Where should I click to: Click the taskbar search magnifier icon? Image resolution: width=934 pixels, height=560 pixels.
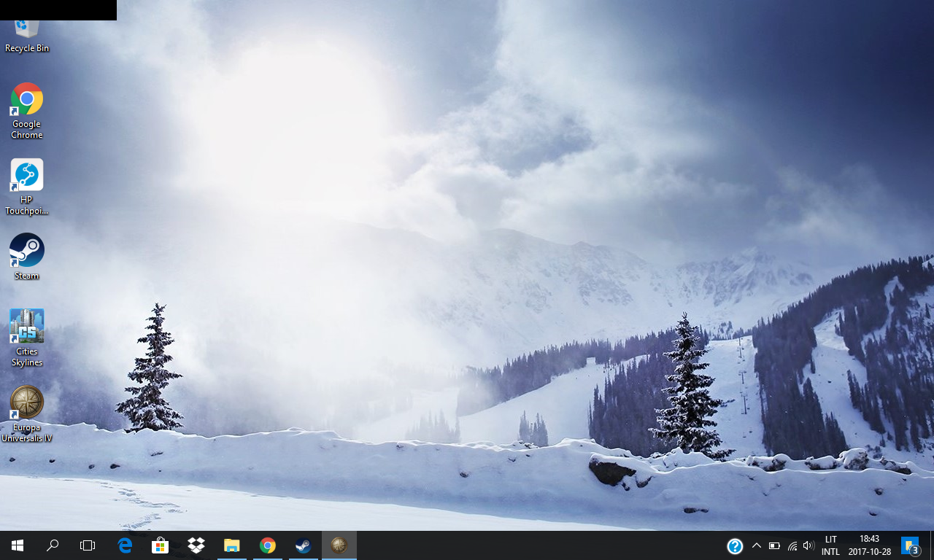tap(53, 545)
